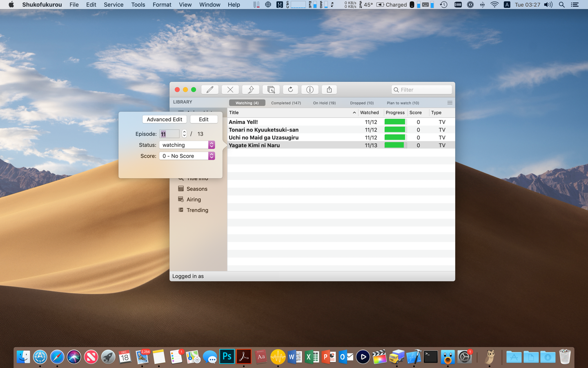Switch to the Completed (147) tab
Viewport: 588px width, 368px height.
[x=286, y=103]
